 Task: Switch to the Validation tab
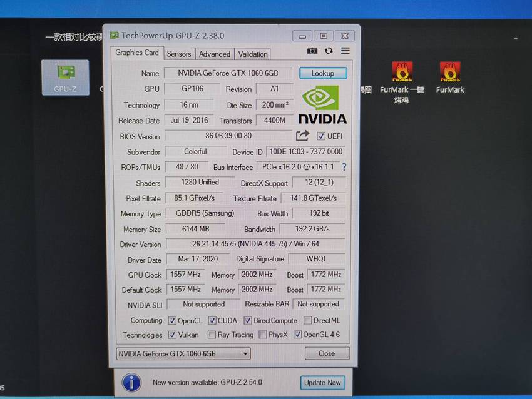(x=253, y=54)
